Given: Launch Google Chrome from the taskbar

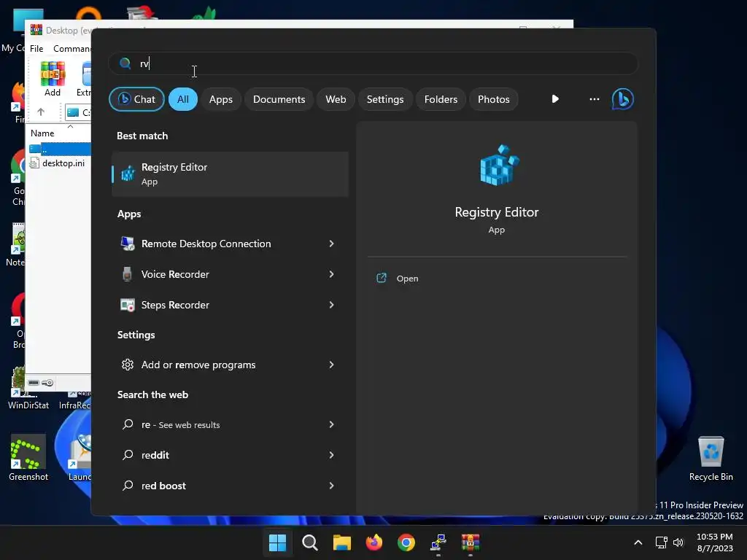Looking at the screenshot, I should tap(406, 542).
